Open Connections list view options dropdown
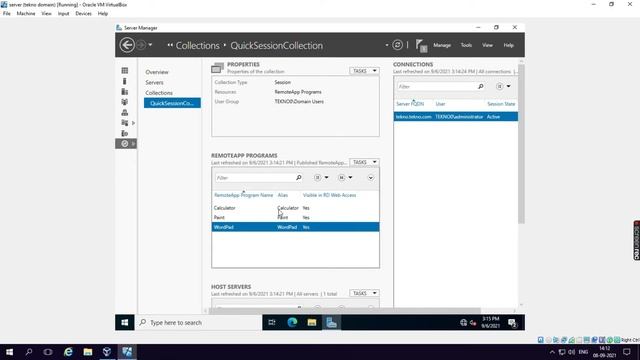 pyautogui.click(x=503, y=86)
